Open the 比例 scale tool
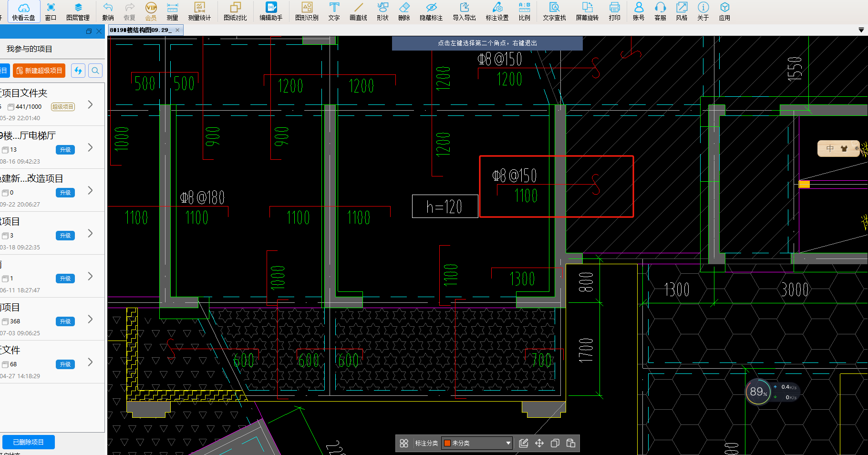The width and height of the screenshot is (868, 455). click(x=524, y=11)
